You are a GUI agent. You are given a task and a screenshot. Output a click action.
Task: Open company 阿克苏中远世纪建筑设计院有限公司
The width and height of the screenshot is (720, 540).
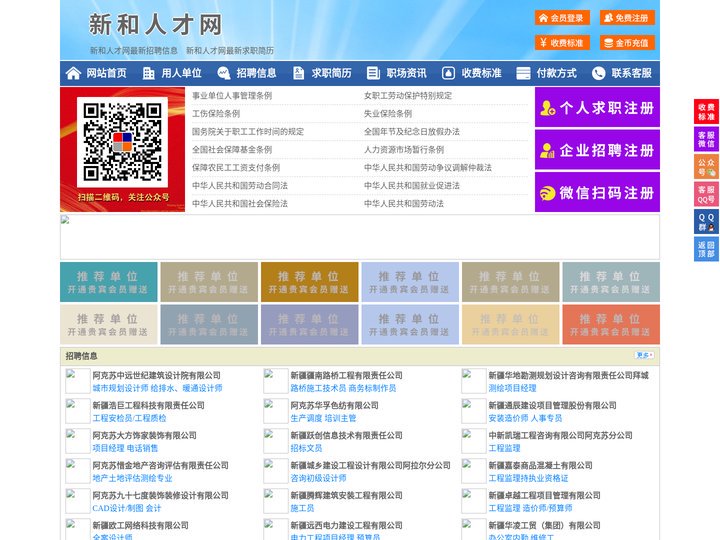click(x=156, y=375)
